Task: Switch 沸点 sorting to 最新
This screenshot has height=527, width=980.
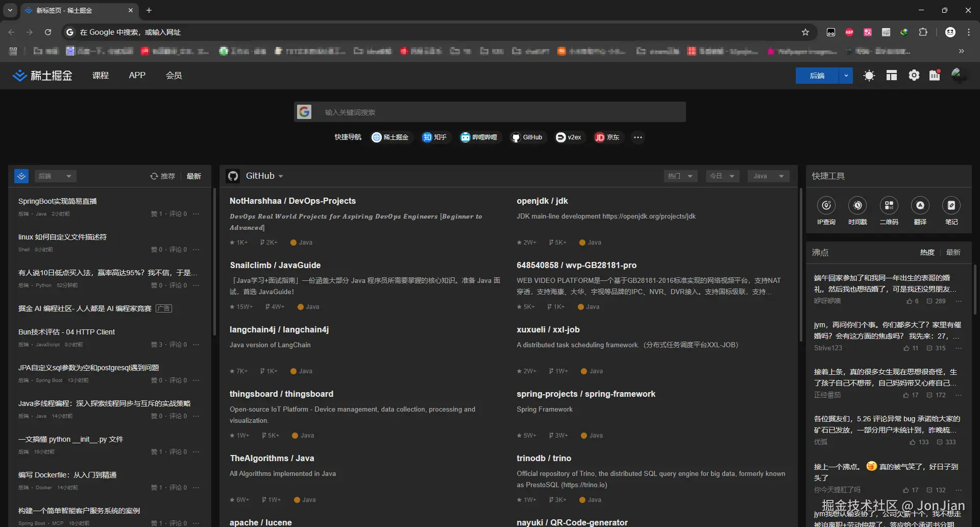Action: pyautogui.click(x=953, y=252)
